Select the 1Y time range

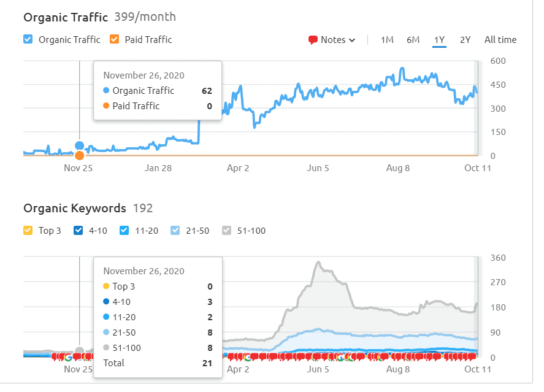pyautogui.click(x=439, y=40)
